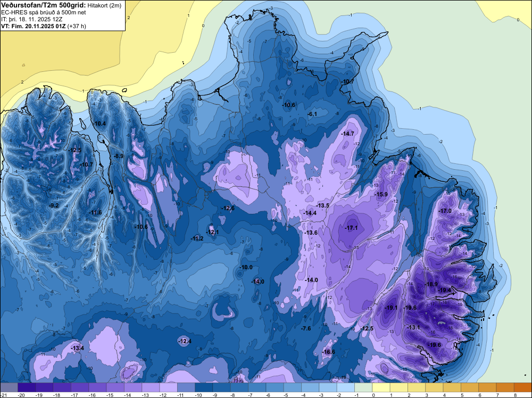Click the legend swatch between 3 and 4

[435, 387]
